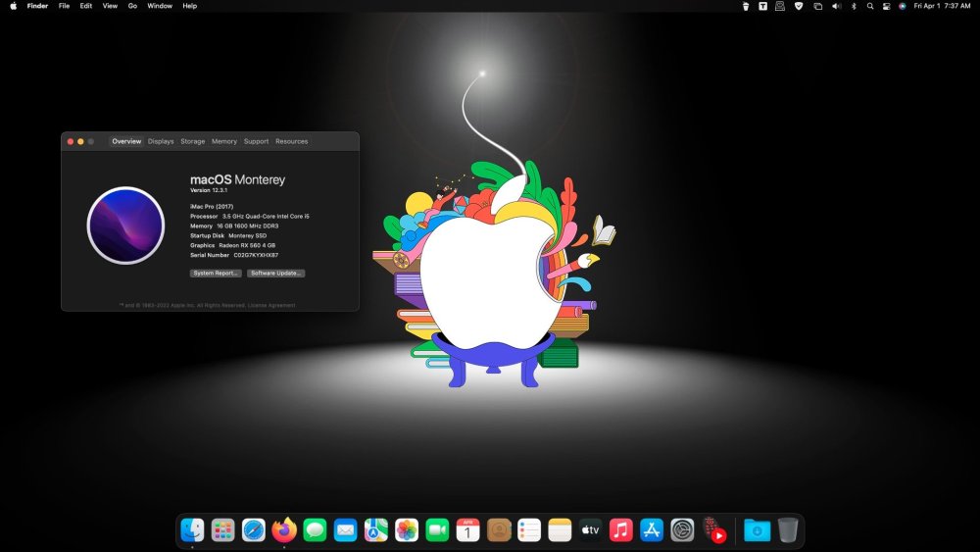Open the Help menu
This screenshot has height=552, width=980.
pyautogui.click(x=190, y=6)
